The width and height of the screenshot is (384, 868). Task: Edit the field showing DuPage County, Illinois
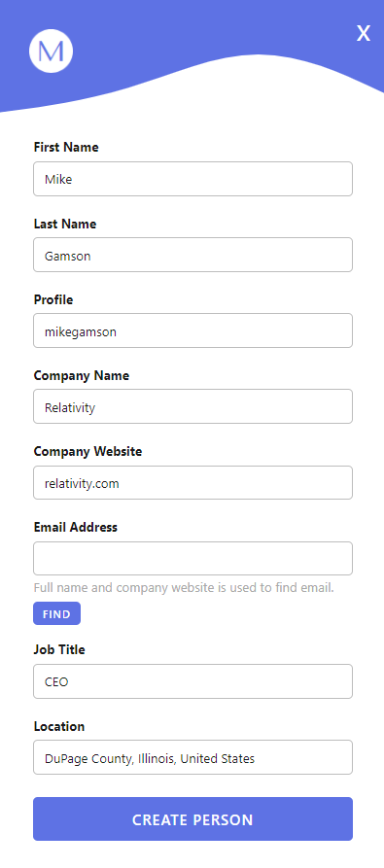coord(192,757)
